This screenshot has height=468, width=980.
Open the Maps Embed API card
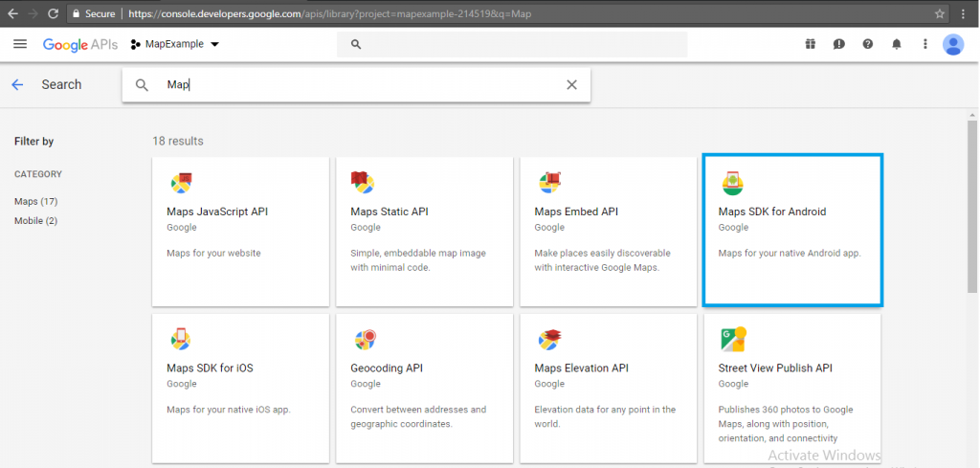[608, 232]
